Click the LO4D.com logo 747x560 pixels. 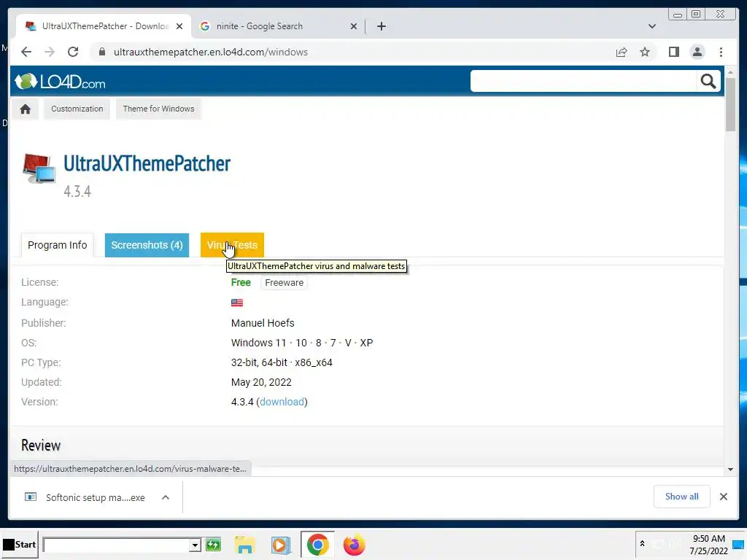click(60, 82)
